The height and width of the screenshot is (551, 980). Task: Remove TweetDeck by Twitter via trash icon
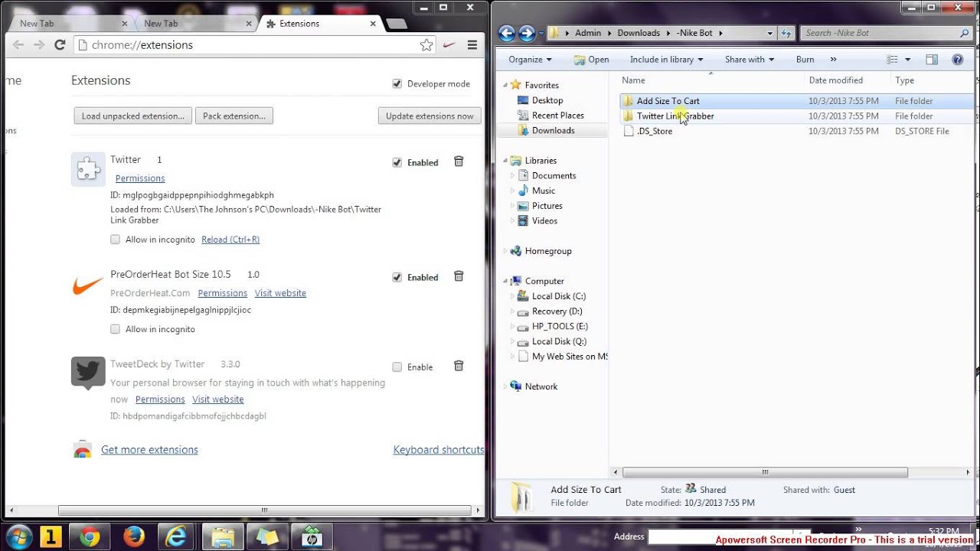(x=459, y=366)
